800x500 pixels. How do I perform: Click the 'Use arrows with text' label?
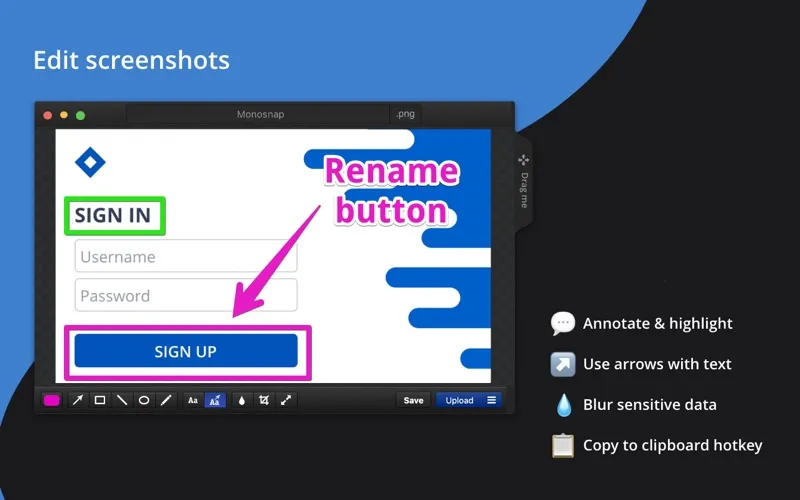point(657,364)
